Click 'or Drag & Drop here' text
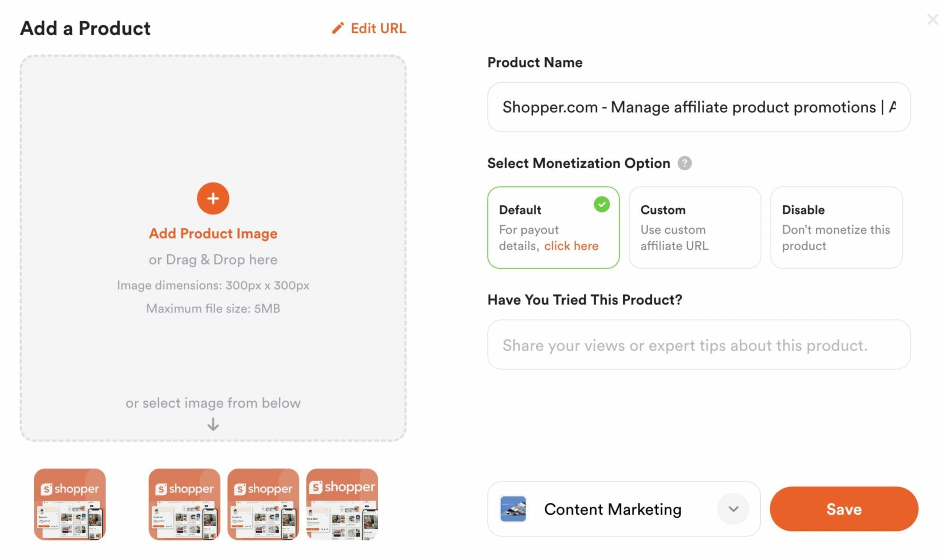Image resolution: width=945 pixels, height=560 pixels. (x=213, y=259)
